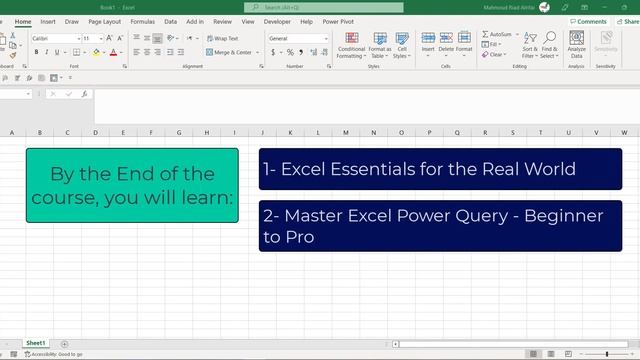Apply Accounting dollar format
The image size is (640, 360).
pos(273,52)
